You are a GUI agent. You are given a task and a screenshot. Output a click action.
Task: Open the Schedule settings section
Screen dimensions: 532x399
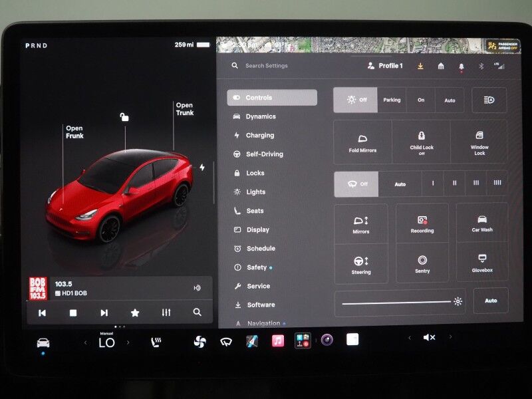[255, 248]
